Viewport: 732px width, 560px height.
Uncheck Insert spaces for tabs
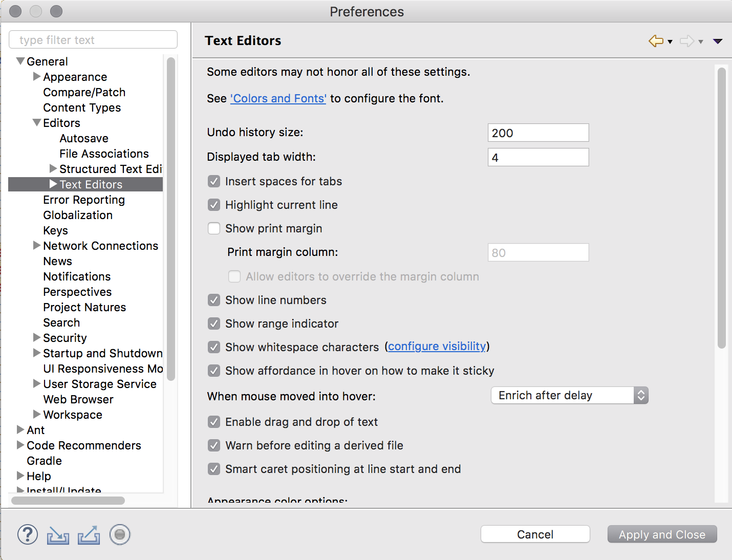pos(214,182)
